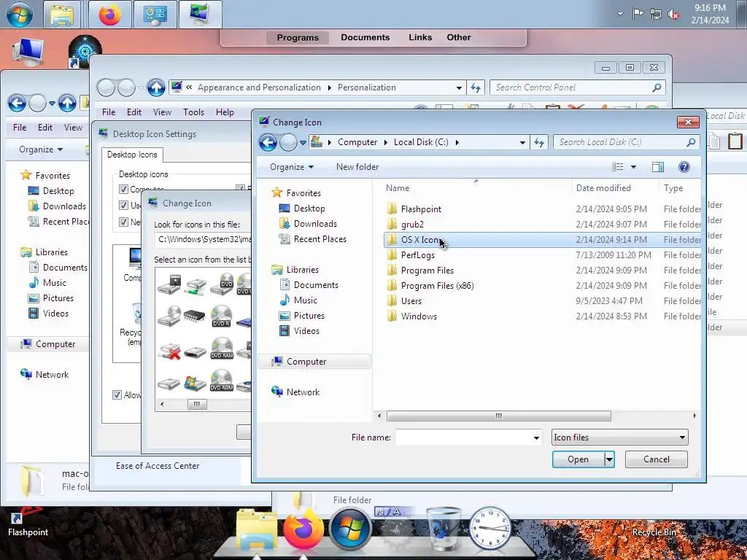Click the File name input field
The image size is (747, 560).
[462, 437]
